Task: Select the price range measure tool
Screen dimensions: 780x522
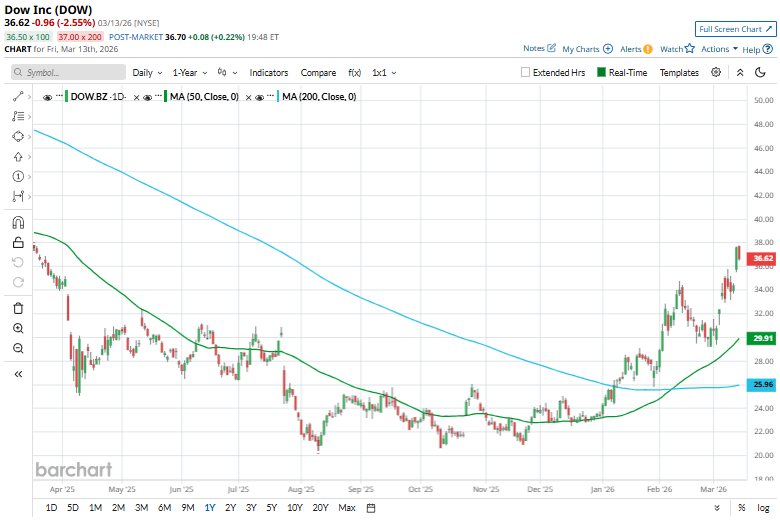Action: click(x=18, y=197)
